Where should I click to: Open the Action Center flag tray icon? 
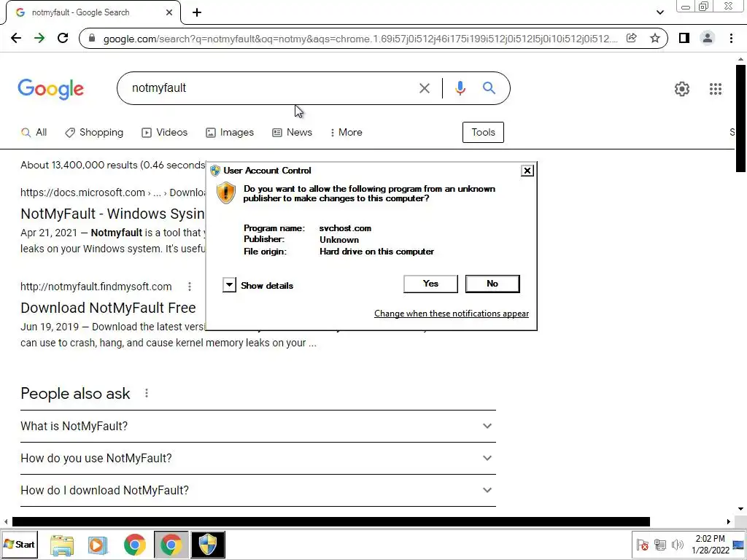[642, 545]
